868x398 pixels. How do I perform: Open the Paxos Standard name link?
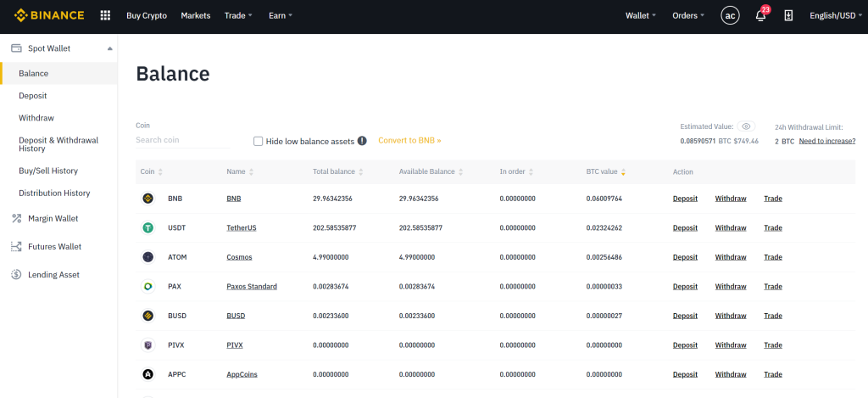pos(251,287)
